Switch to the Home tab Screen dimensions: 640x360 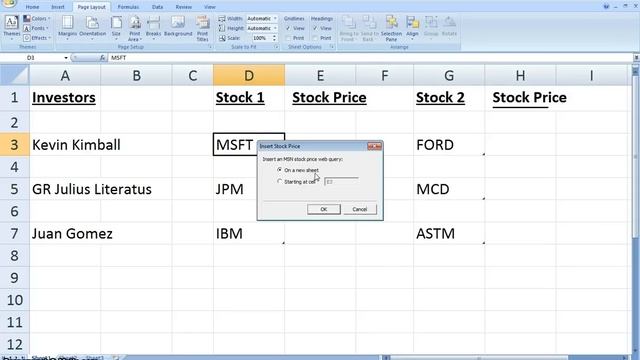click(32, 7)
